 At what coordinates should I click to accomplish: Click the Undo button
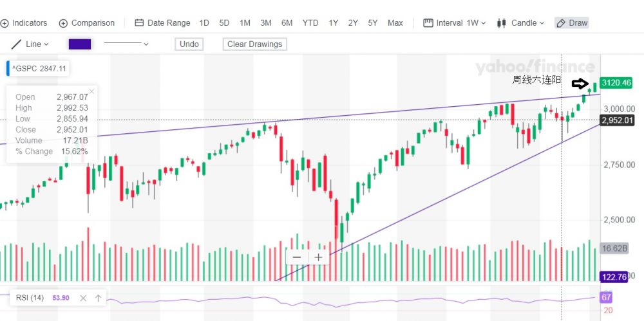point(189,44)
